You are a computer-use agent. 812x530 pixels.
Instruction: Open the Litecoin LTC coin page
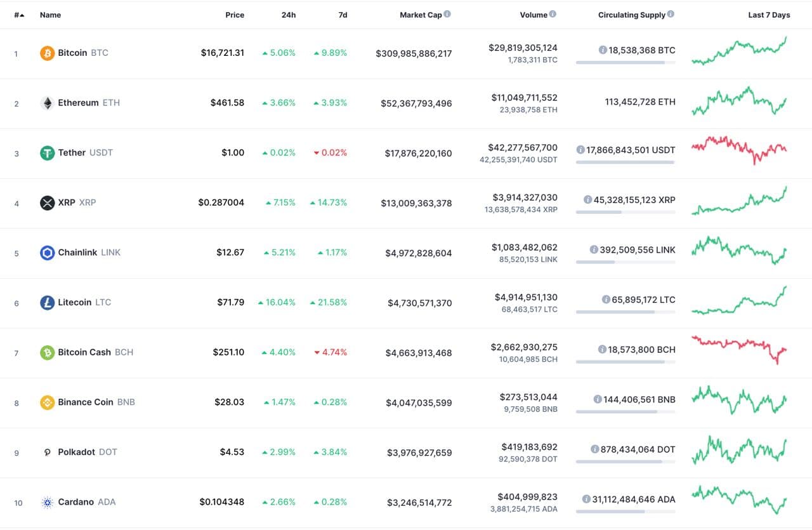coord(84,303)
